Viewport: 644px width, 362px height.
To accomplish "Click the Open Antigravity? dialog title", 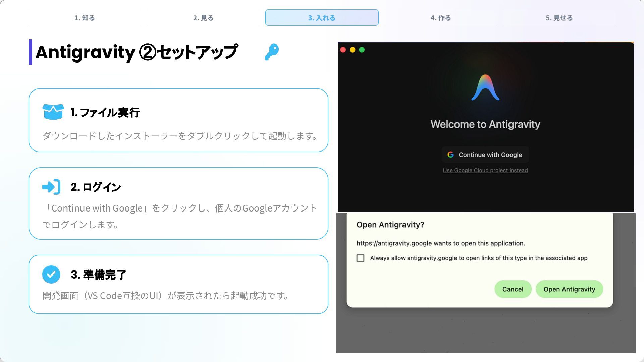I will pos(390,225).
